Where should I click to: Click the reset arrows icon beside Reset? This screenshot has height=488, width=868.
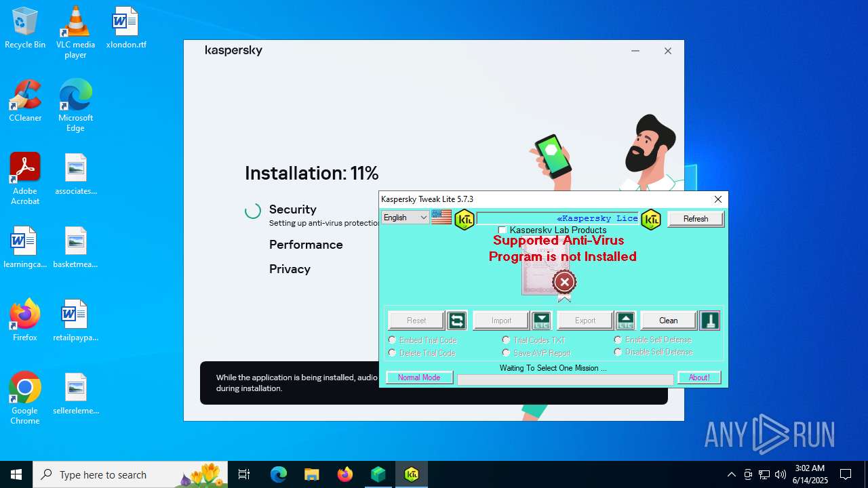pos(457,321)
